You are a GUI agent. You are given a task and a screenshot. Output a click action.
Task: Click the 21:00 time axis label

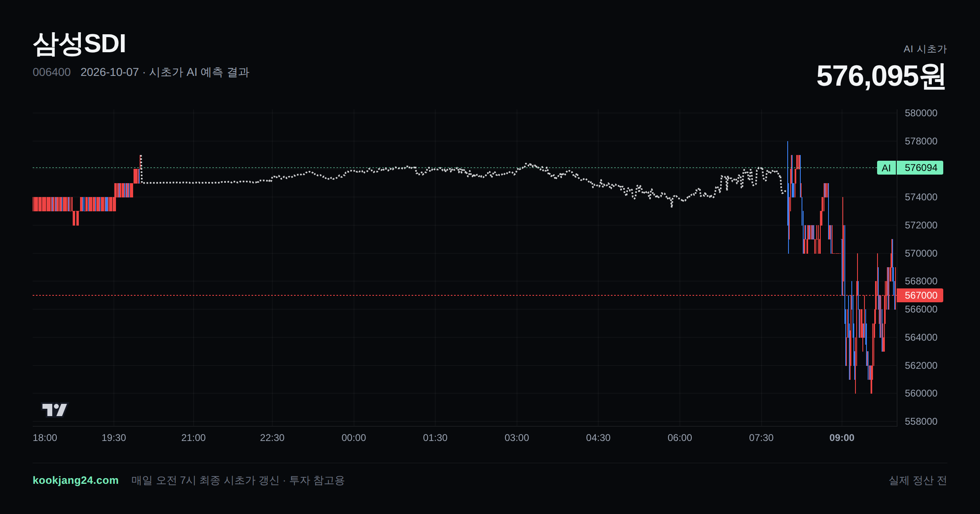193,438
